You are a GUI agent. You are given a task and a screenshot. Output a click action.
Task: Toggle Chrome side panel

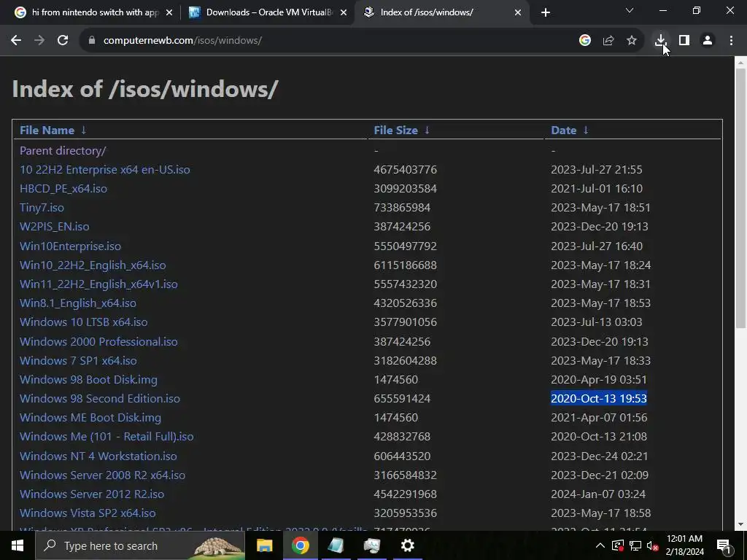(684, 41)
